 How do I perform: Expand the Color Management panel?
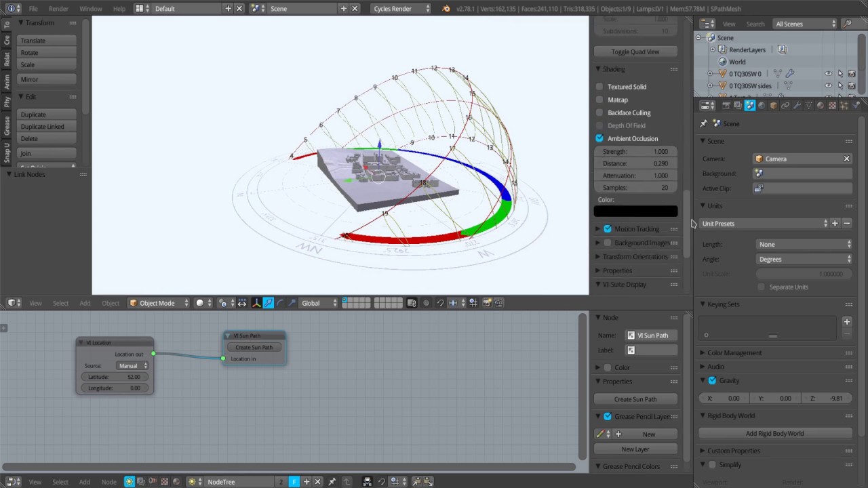coord(734,353)
